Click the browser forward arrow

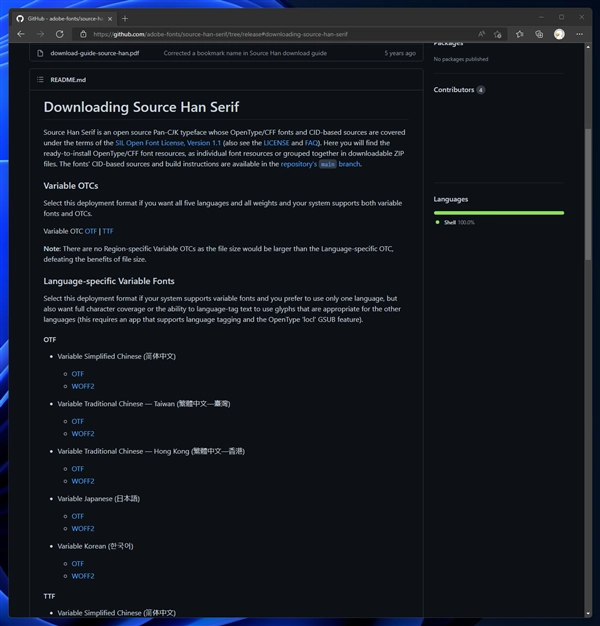[40, 34]
